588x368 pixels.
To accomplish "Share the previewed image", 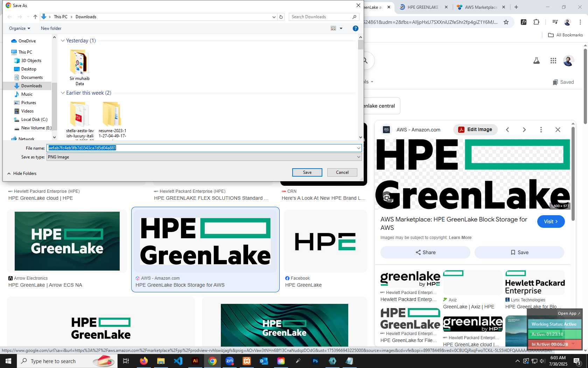I will [x=425, y=252].
